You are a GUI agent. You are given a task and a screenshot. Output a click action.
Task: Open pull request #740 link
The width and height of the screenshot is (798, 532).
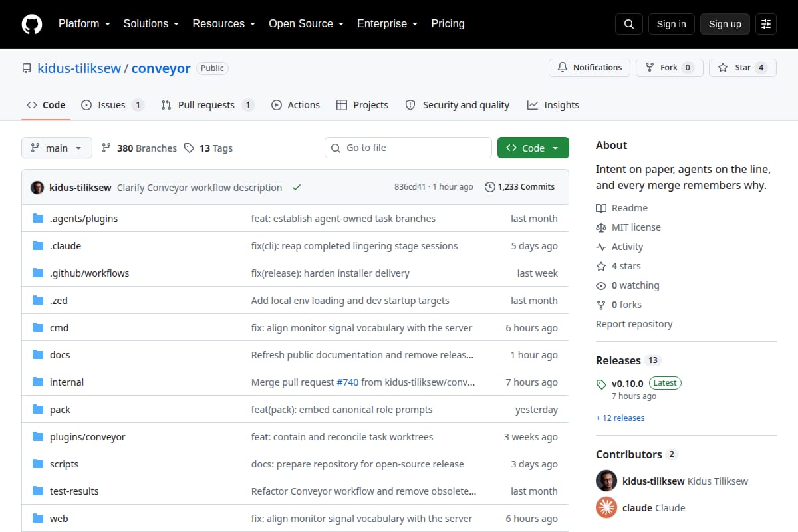pos(348,382)
